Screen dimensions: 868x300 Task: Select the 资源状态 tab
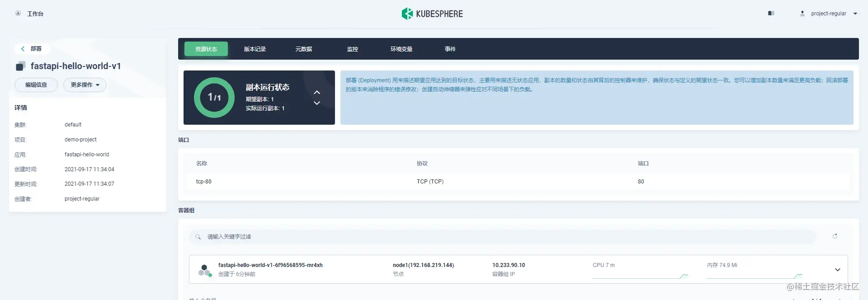[206, 49]
